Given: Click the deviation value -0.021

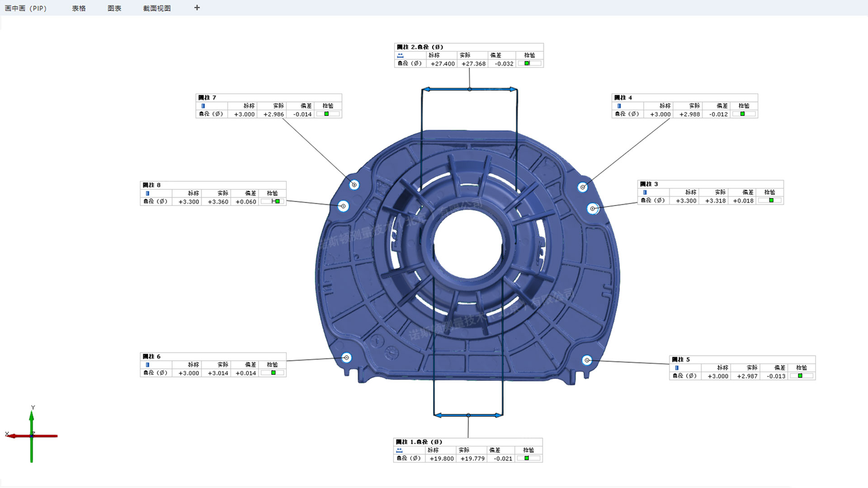Looking at the screenshot, I should point(503,459).
